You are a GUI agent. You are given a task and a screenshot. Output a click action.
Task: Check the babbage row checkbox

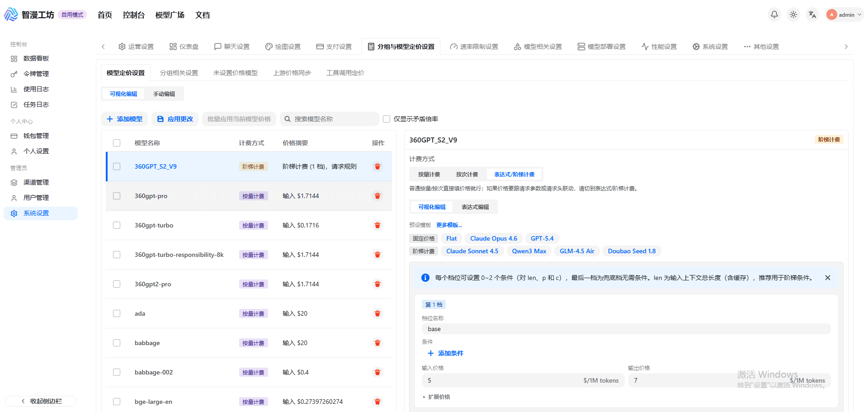click(x=117, y=343)
